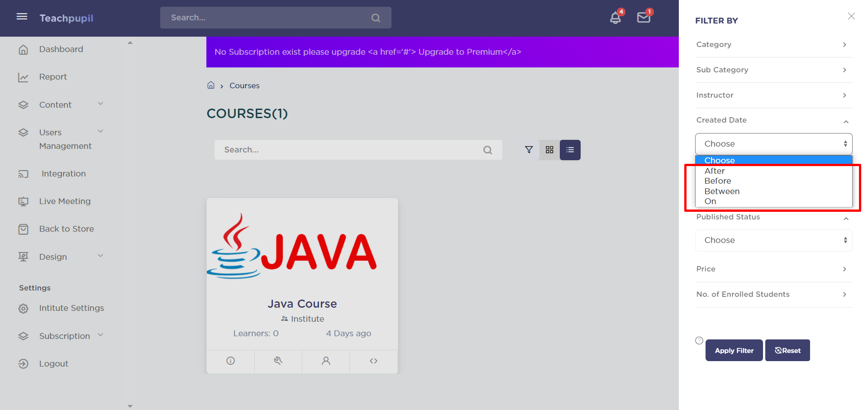Image resolution: width=868 pixels, height=410 pixels.
Task: Click the Java Course embed code icon
Action: (373, 361)
